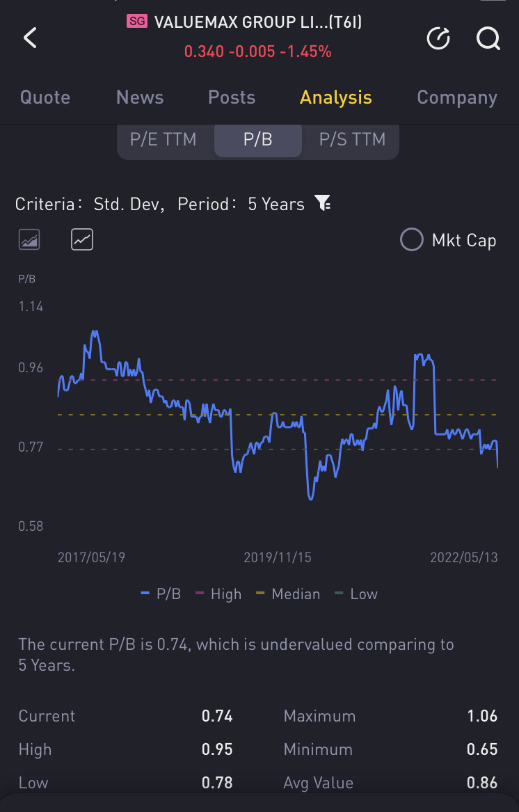Toggle the High legend line
Screen dimensions: 519x812
[x=218, y=594]
